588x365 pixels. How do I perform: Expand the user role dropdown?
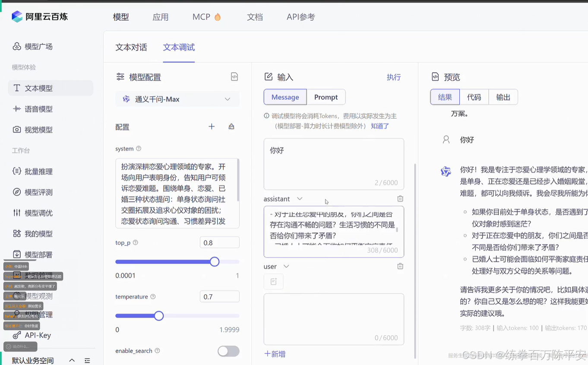click(x=286, y=267)
